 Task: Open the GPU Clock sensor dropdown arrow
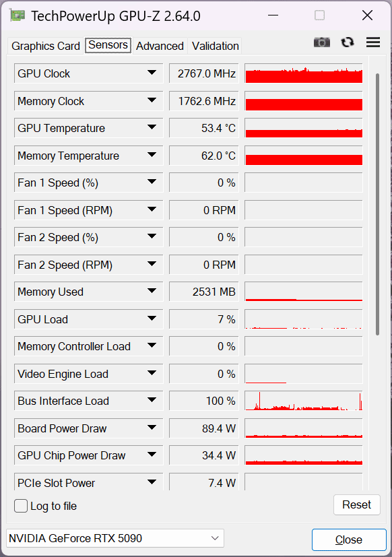pyautogui.click(x=152, y=73)
